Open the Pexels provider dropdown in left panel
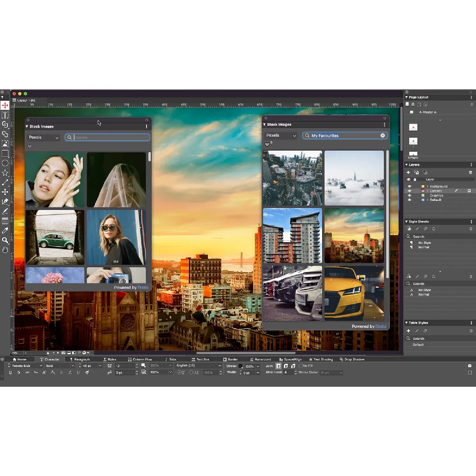The width and height of the screenshot is (476, 476). [x=44, y=137]
